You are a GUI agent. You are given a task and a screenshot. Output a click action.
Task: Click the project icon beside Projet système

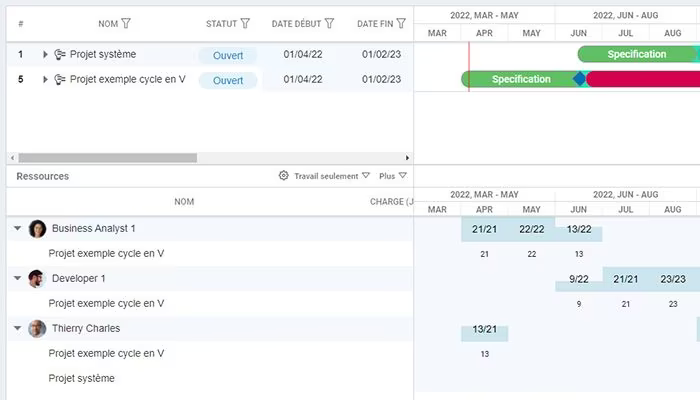[60, 54]
